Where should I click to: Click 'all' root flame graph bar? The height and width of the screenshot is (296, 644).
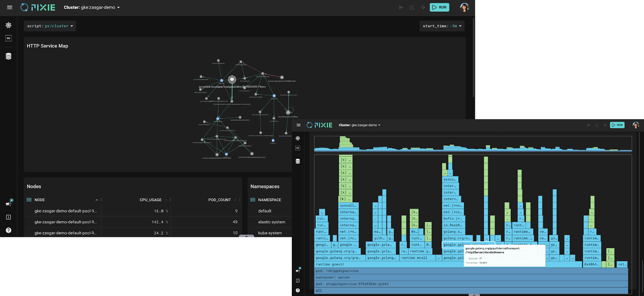(471, 290)
